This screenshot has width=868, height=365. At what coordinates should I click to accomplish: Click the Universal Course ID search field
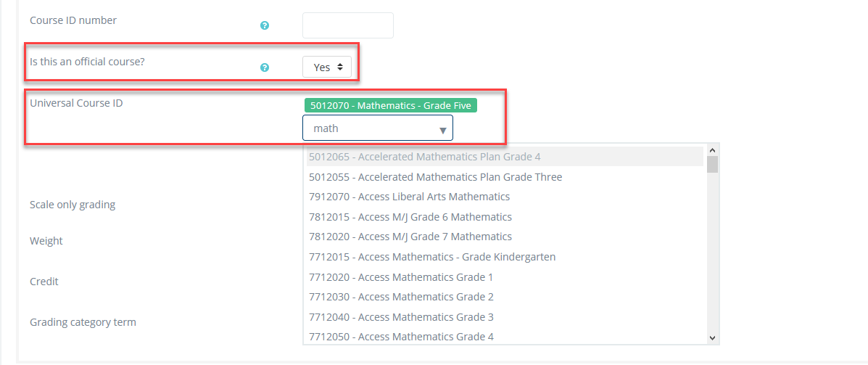tap(370, 128)
